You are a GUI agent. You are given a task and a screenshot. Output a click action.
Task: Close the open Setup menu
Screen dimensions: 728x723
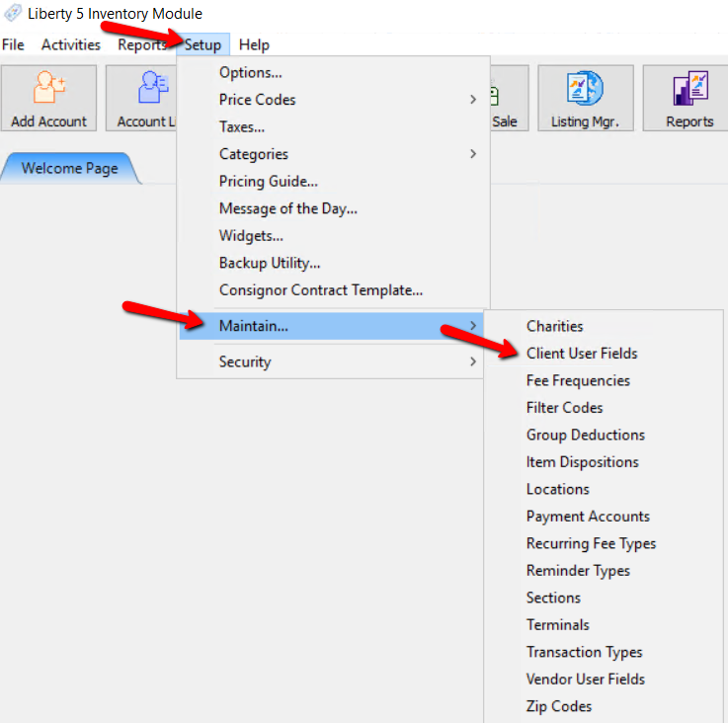[x=202, y=44]
